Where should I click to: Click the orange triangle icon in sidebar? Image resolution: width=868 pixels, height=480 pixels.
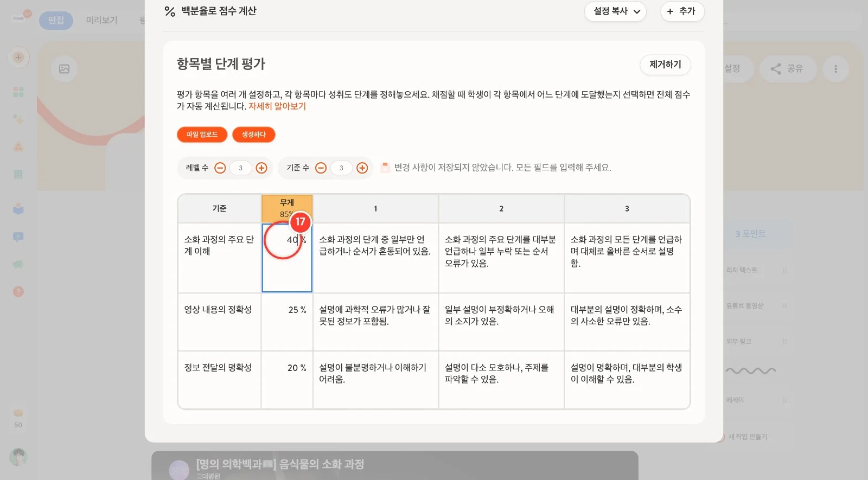tap(18, 147)
